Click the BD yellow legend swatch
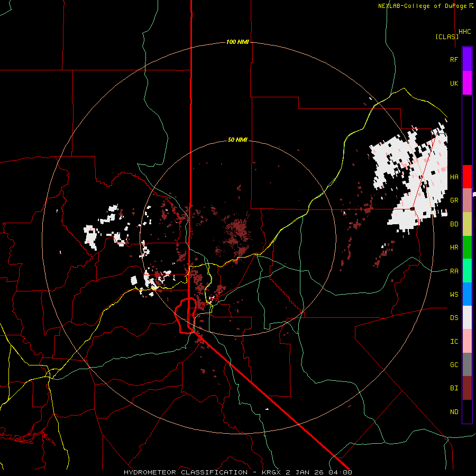The width and height of the screenshot is (476, 476). [x=467, y=224]
